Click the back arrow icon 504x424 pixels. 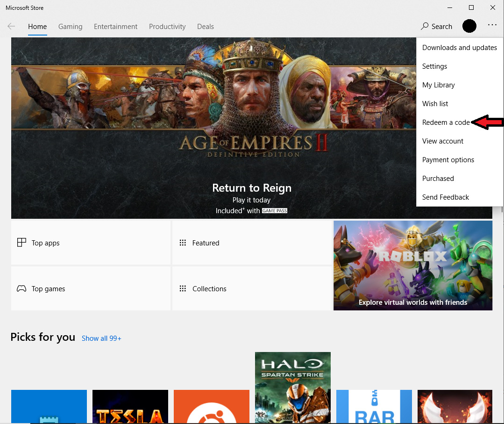click(x=11, y=27)
